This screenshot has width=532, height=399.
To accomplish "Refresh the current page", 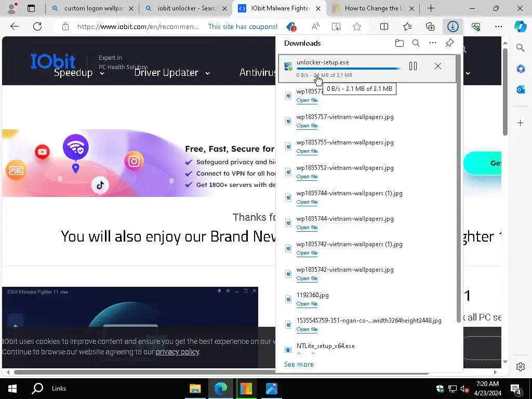I will click(x=37, y=26).
